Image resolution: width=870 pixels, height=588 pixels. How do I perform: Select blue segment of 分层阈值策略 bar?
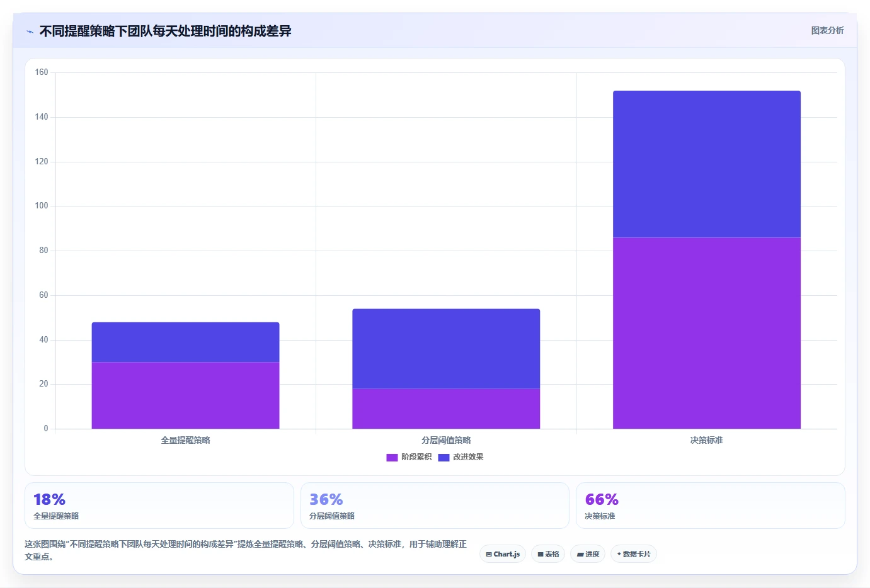pyautogui.click(x=446, y=349)
